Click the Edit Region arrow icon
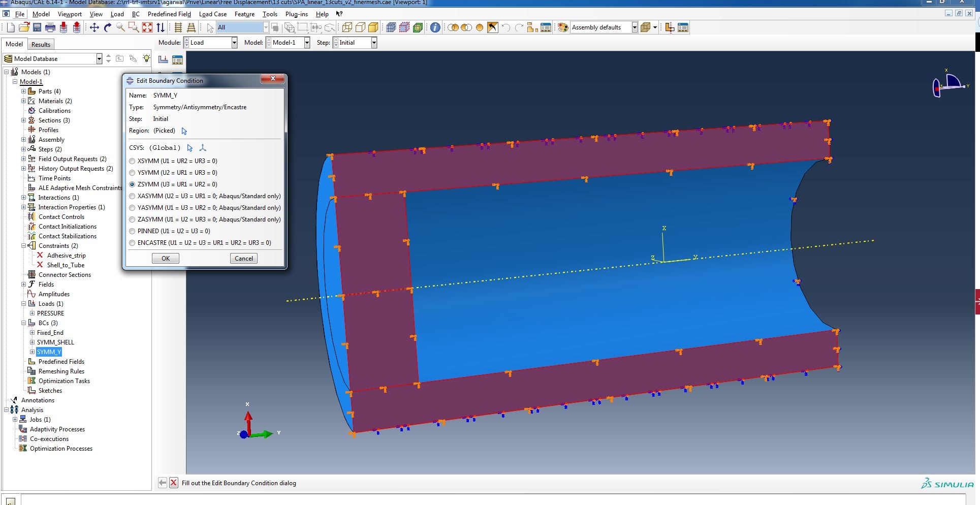The image size is (980, 505). click(184, 131)
